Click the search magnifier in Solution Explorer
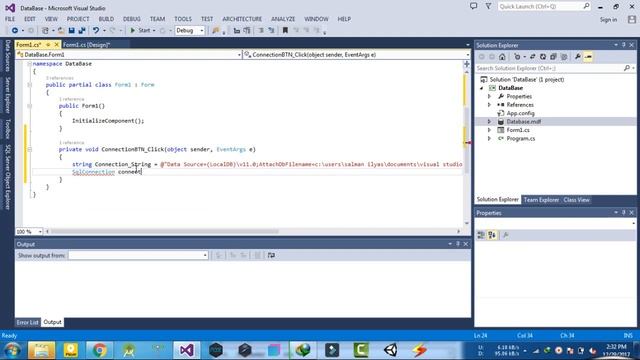640x360 pixels. tap(627, 68)
